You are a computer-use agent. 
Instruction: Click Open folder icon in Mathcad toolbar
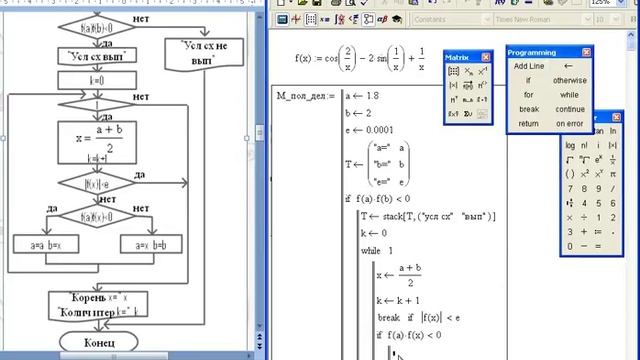[302, 3]
